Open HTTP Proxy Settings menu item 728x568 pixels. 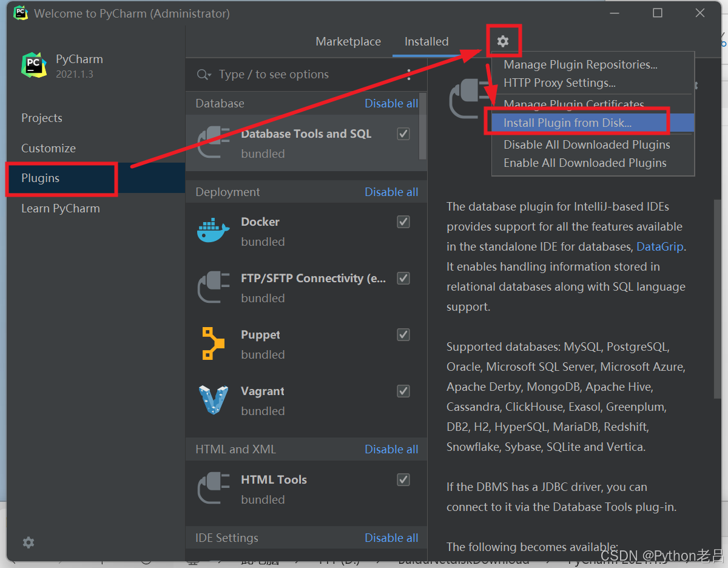click(x=559, y=83)
